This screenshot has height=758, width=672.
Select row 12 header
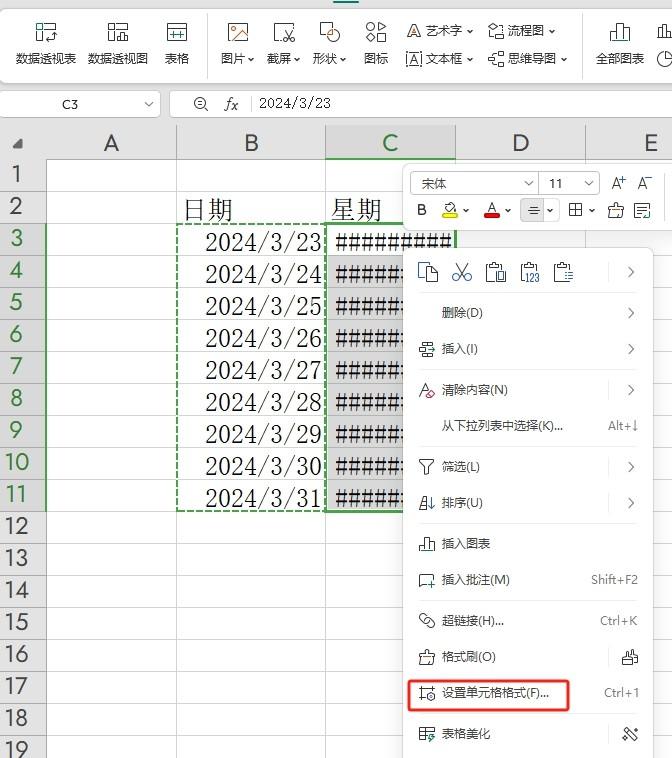[x=17, y=526]
